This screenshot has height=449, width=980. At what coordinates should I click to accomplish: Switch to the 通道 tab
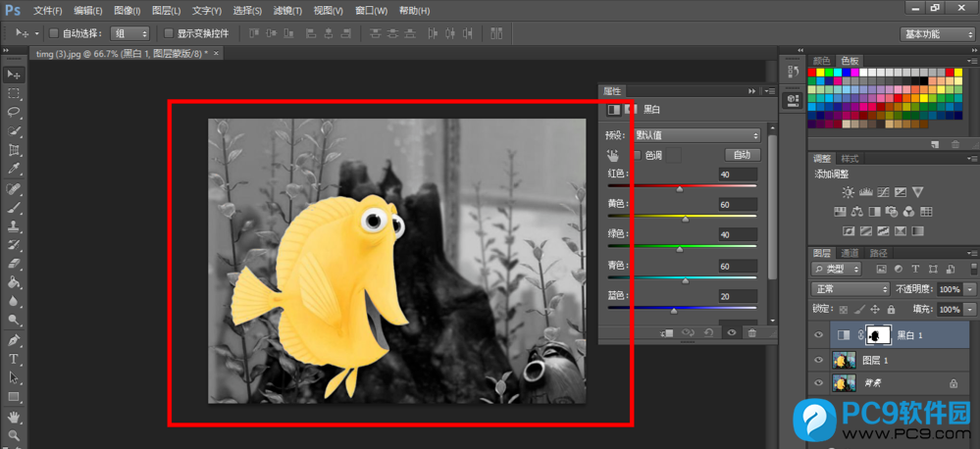(849, 253)
